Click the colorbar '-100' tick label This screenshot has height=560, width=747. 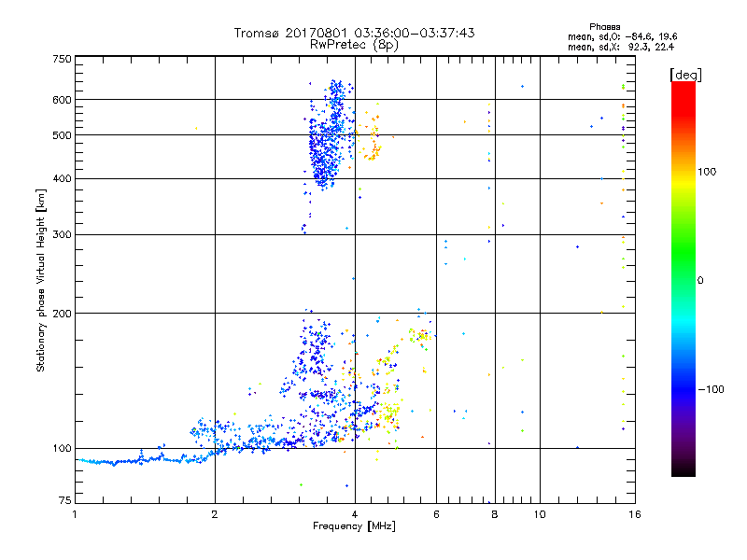click(x=711, y=389)
